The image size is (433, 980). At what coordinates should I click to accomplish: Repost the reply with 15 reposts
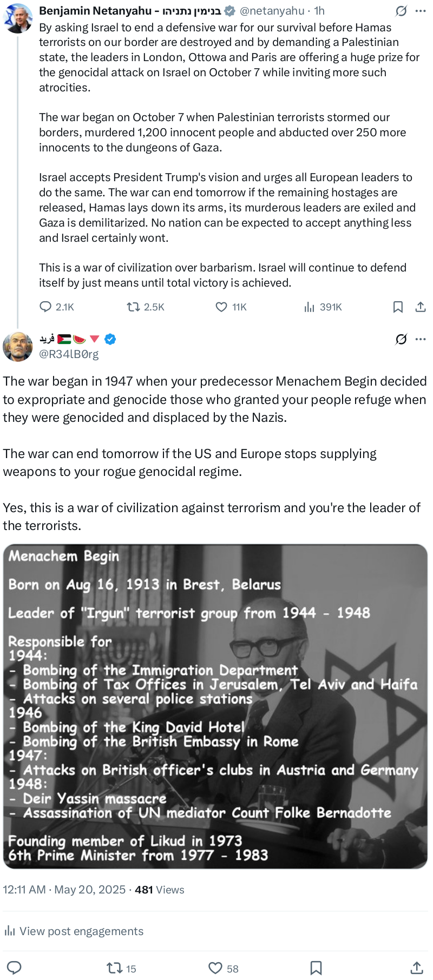pyautogui.click(x=115, y=968)
